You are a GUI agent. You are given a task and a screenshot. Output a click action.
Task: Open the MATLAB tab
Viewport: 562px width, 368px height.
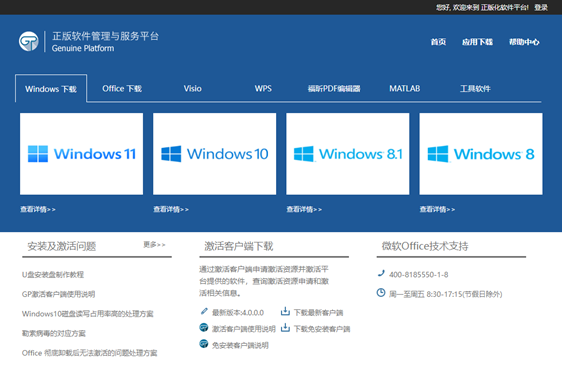point(405,89)
